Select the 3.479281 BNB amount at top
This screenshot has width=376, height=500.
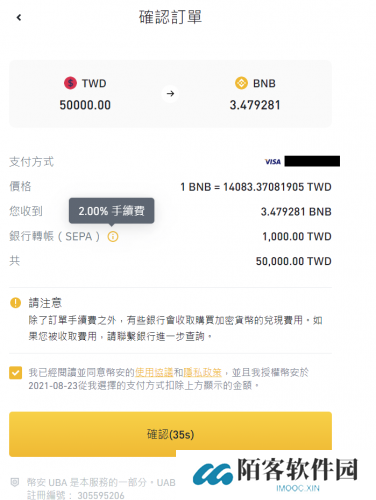pos(255,105)
